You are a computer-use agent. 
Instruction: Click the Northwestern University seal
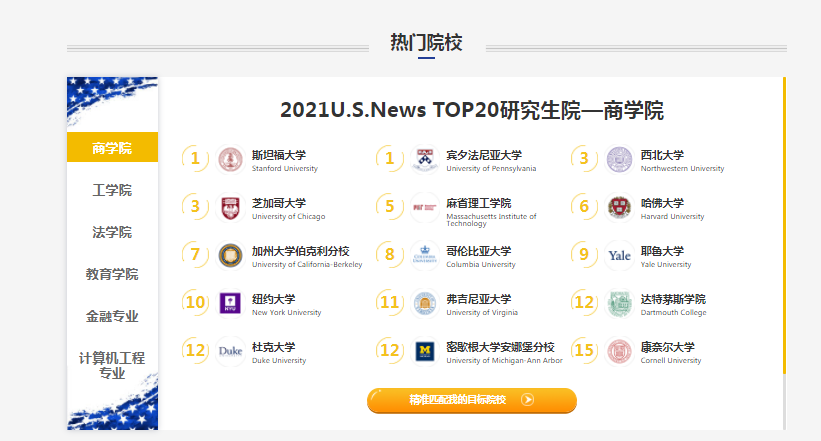click(x=619, y=159)
